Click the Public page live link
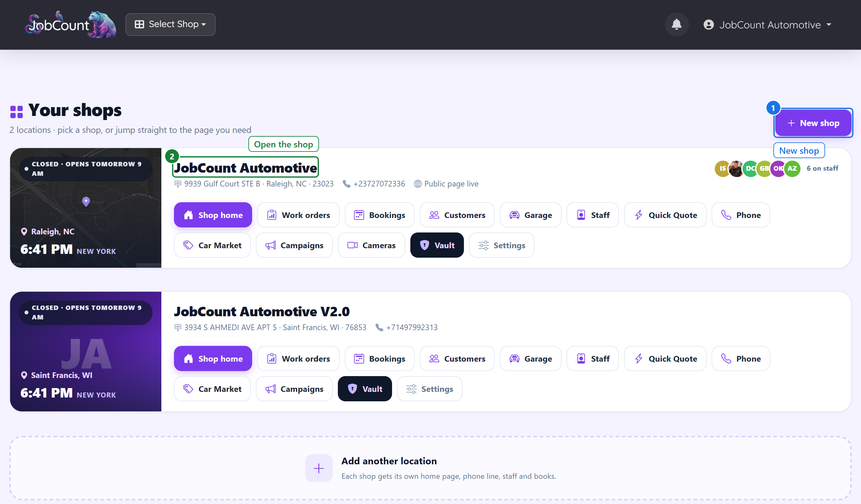861x504 pixels. coord(446,184)
